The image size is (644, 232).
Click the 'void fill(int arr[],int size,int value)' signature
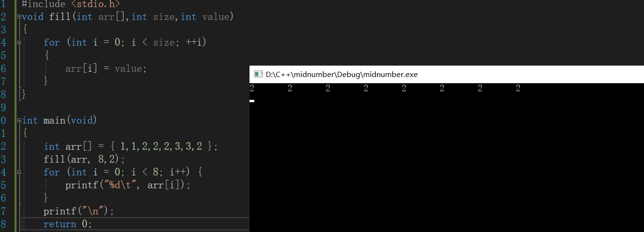coord(128,17)
